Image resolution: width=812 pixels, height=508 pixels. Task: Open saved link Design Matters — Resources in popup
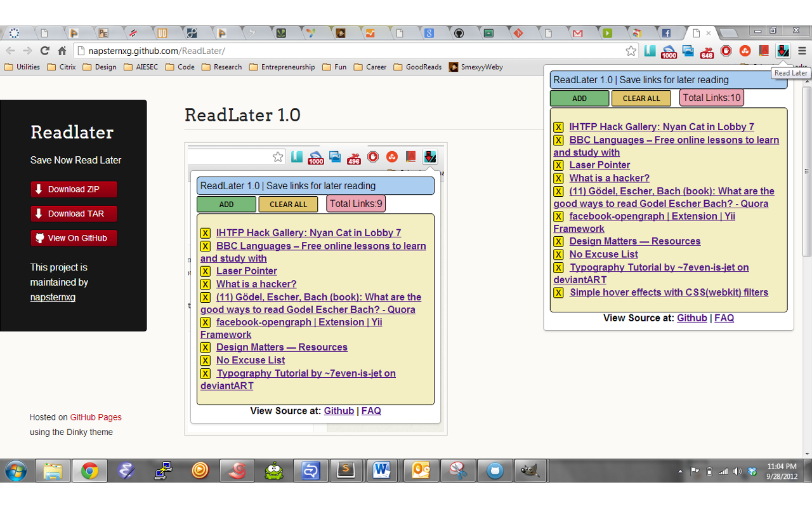[635, 241]
